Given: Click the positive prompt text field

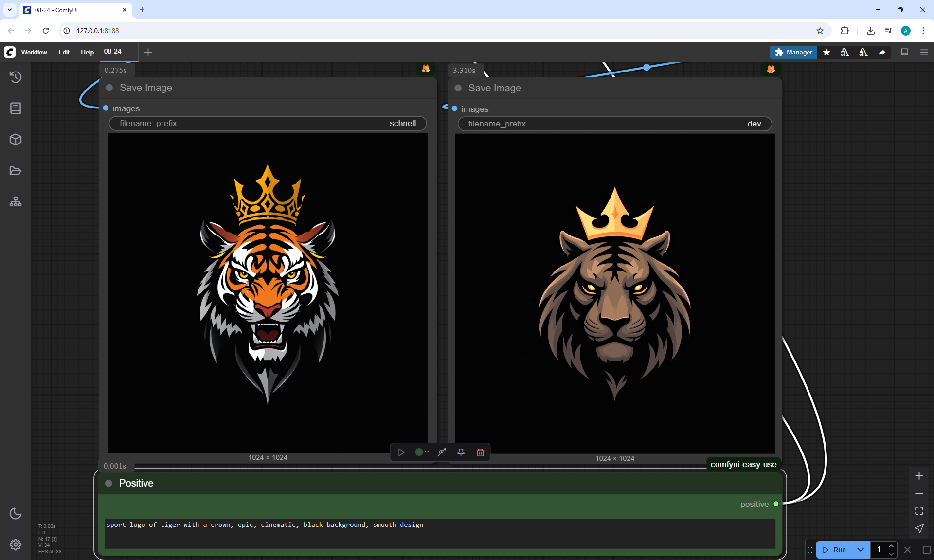Looking at the screenshot, I should [440, 533].
